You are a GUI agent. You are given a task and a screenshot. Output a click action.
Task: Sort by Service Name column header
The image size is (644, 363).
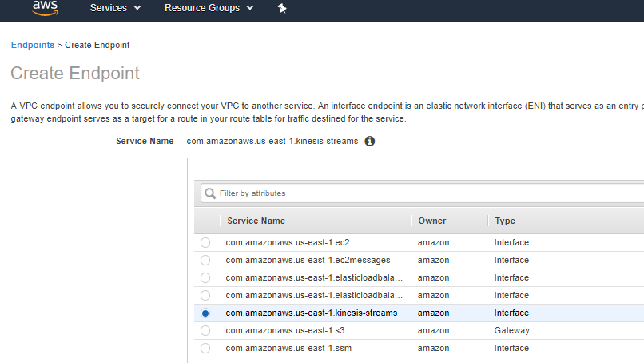[x=256, y=221]
